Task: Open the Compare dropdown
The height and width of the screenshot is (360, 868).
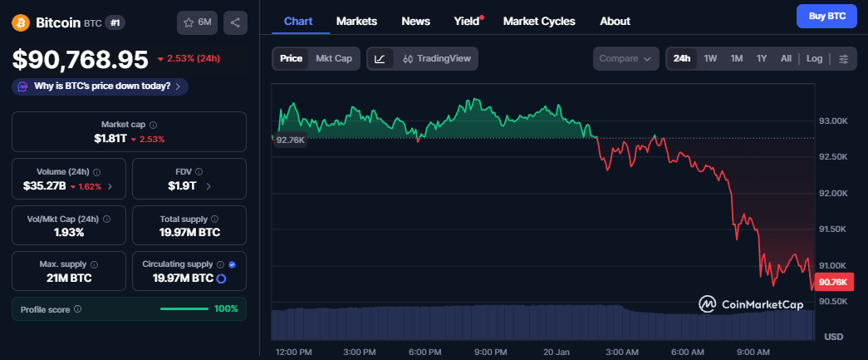Action: pos(625,59)
